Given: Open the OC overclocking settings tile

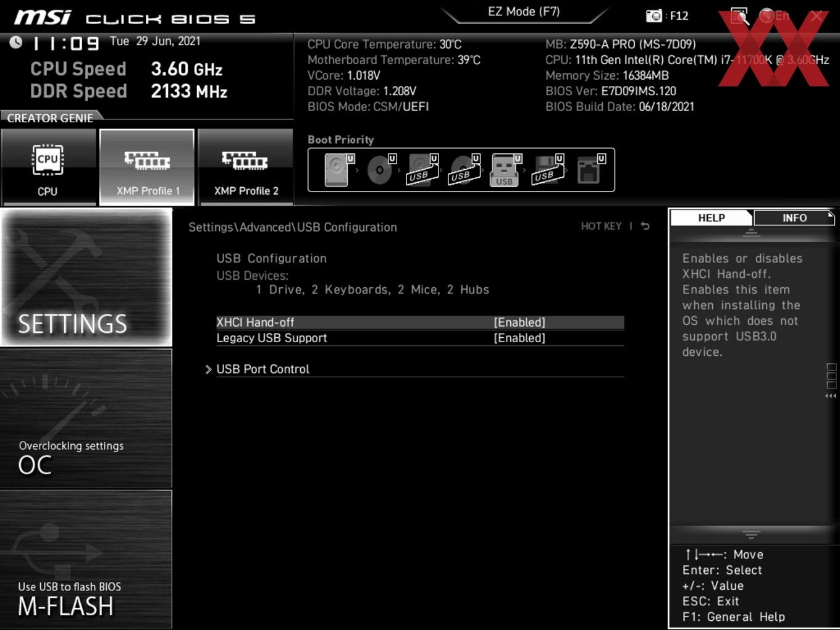Looking at the screenshot, I should point(86,419).
